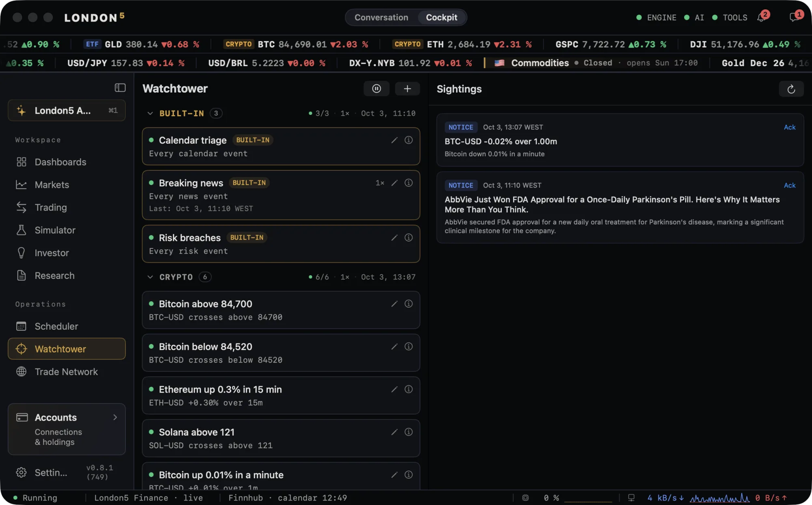The width and height of the screenshot is (812, 505).
Task: Open Trade Network page
Action: (67, 372)
